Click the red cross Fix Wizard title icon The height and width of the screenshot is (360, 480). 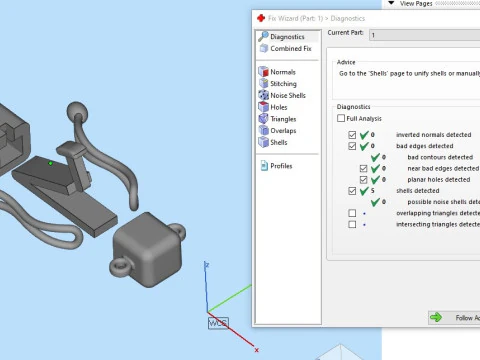tap(261, 18)
